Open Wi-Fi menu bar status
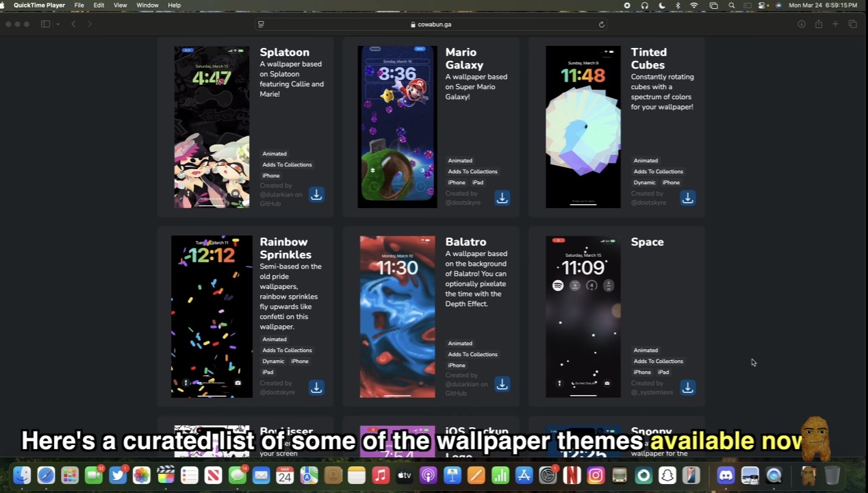The width and height of the screenshot is (868, 493). coord(694,5)
